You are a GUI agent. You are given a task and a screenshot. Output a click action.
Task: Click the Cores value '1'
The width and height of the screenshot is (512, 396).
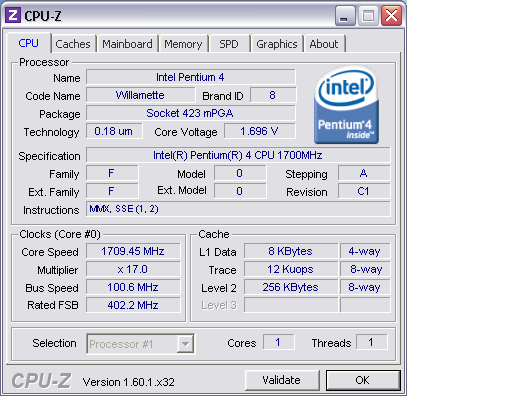click(x=279, y=342)
